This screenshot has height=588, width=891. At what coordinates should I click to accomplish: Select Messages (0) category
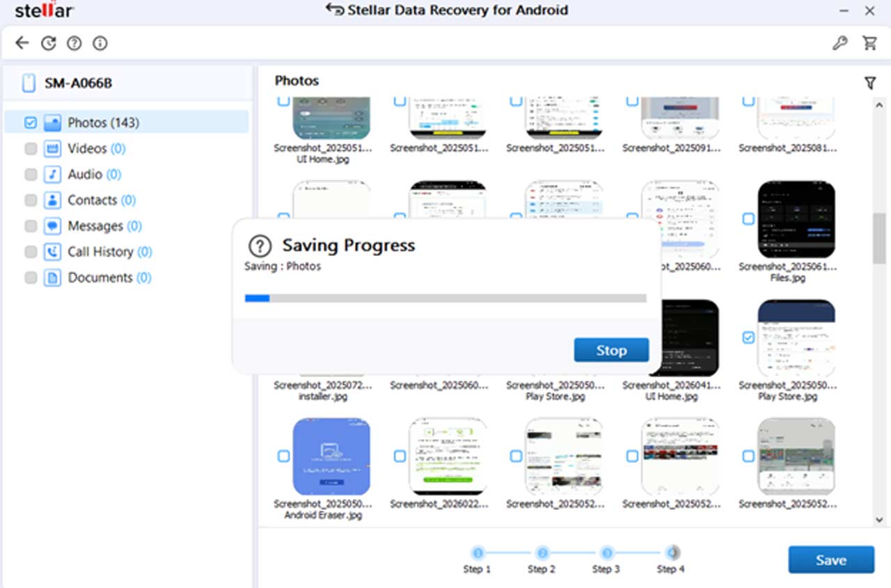tap(104, 226)
